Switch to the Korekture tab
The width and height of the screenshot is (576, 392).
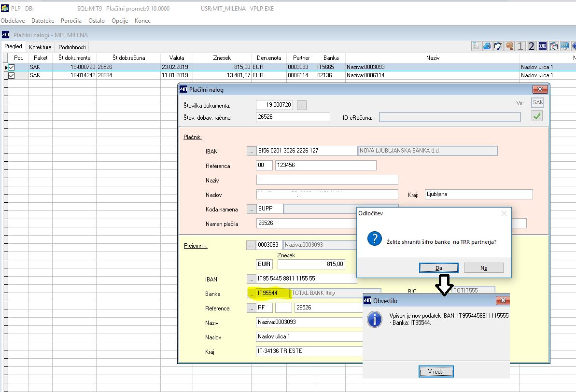[x=40, y=47]
